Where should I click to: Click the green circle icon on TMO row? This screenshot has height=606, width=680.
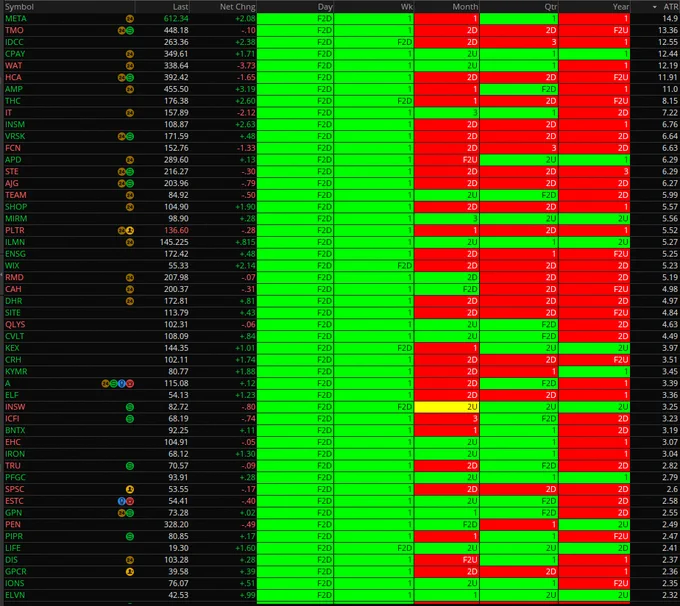point(130,30)
